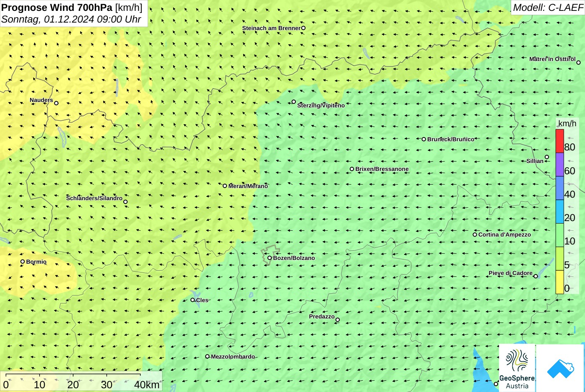Viewport: 585px width, 392px height.
Task: Click the blue cloud weather app logo
Action: [x=560, y=368]
